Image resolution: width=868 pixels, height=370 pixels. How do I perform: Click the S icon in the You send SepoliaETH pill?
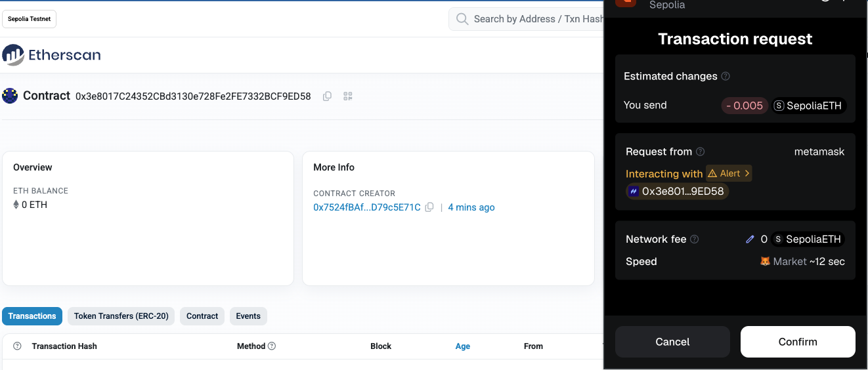[779, 106]
